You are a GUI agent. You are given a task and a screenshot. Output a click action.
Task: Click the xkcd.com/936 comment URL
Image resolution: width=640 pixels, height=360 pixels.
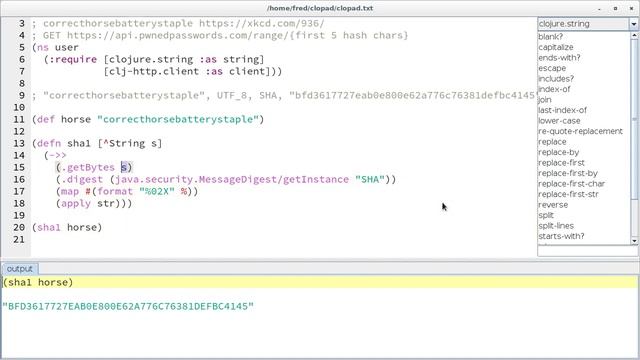click(x=261, y=23)
